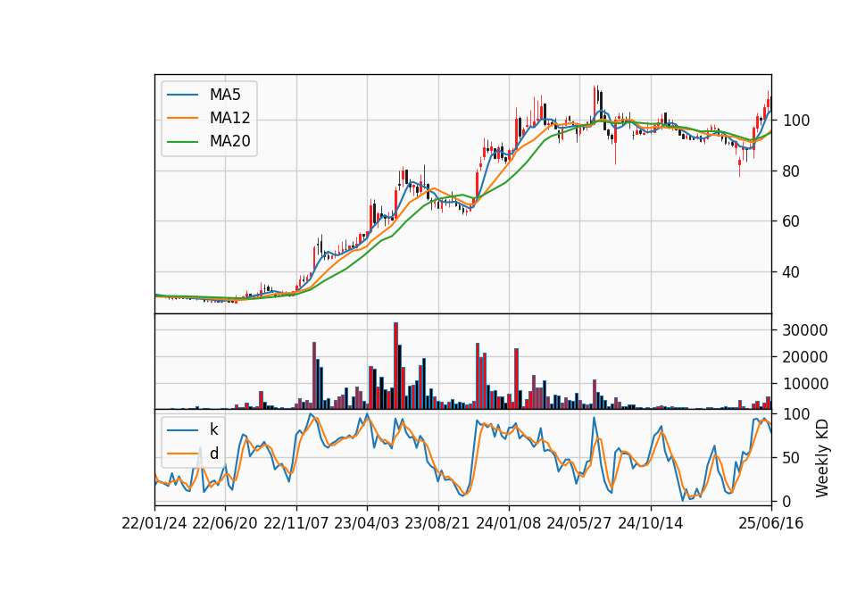
Task: Click the tallest volume bar above 30000
Action: pyautogui.click(x=395, y=366)
